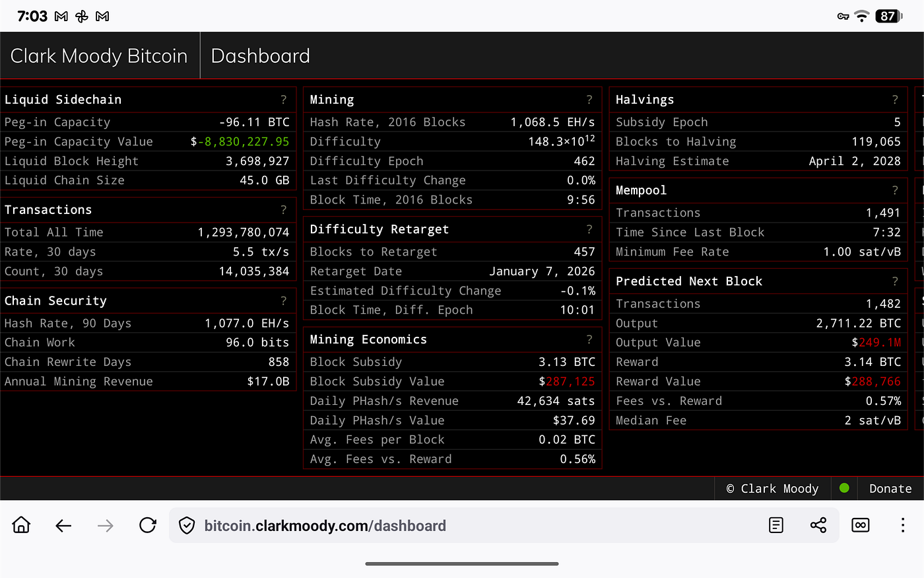Reload the page with the refresh icon

(148, 525)
